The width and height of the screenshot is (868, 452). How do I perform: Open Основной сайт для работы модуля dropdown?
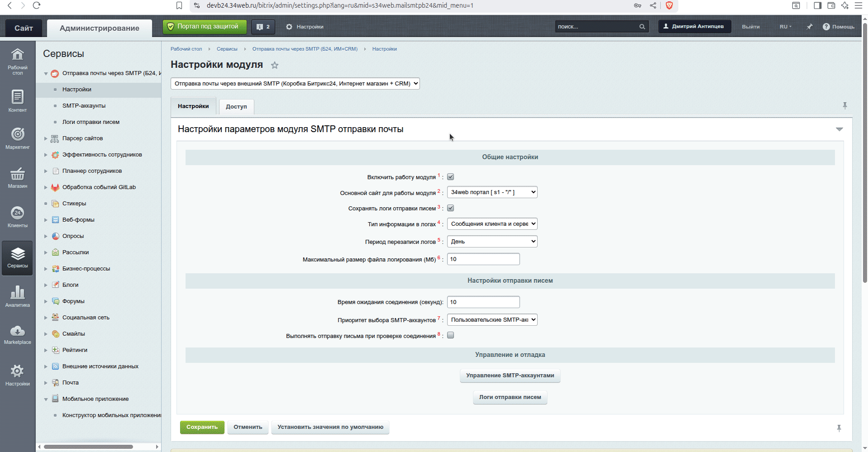(x=492, y=192)
